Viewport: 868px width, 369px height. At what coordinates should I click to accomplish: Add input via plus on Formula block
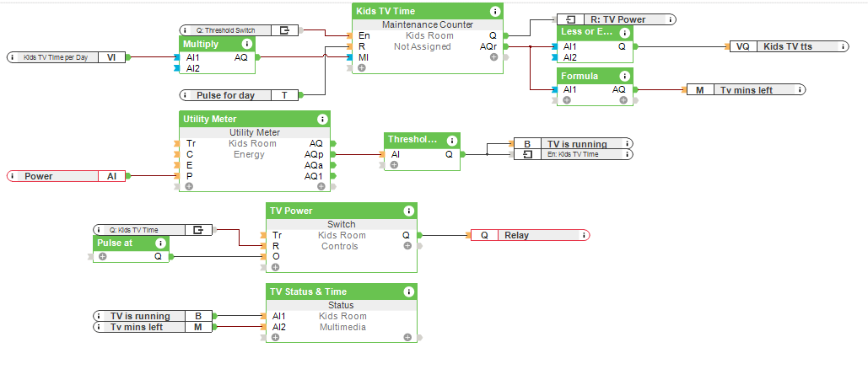567,99
